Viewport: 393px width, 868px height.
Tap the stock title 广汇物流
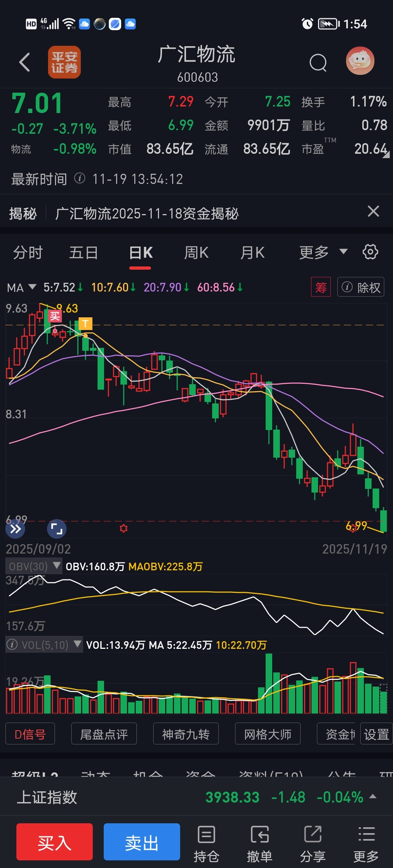tap(196, 55)
